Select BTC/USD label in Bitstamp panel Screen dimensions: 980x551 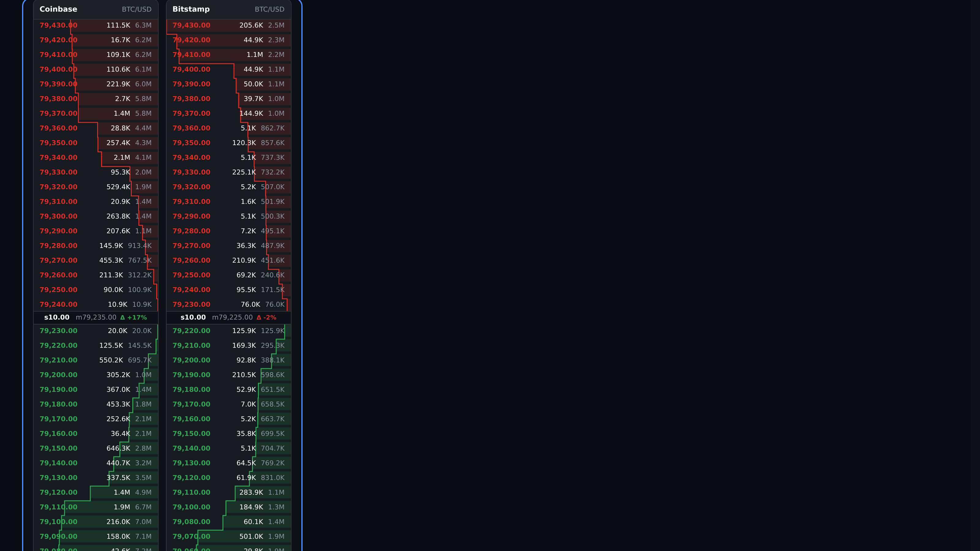[x=269, y=9]
